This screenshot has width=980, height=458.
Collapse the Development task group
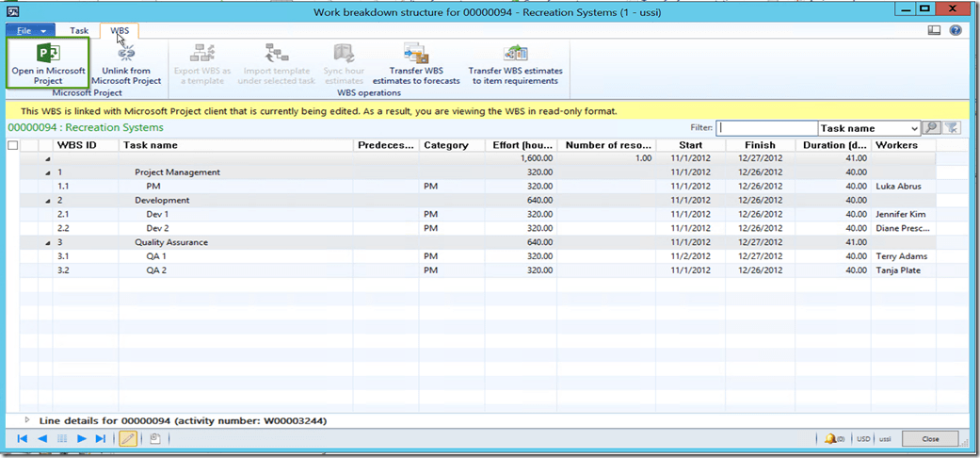(47, 201)
